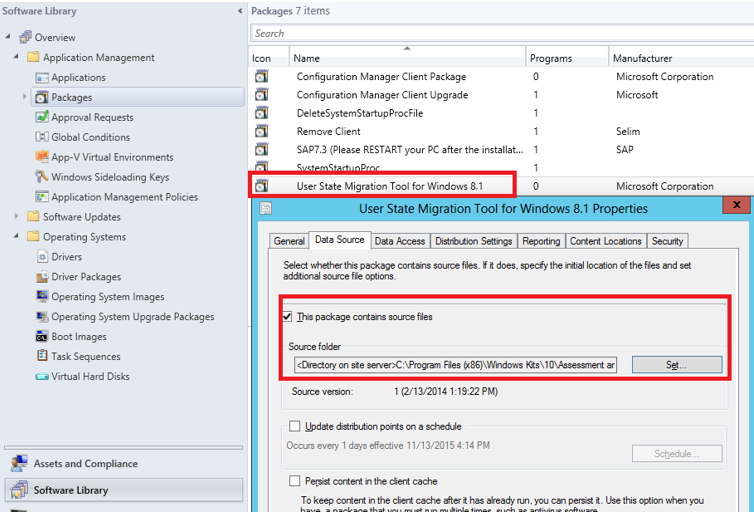
Task: Uncheck This package contains source files
Action: tap(287, 316)
